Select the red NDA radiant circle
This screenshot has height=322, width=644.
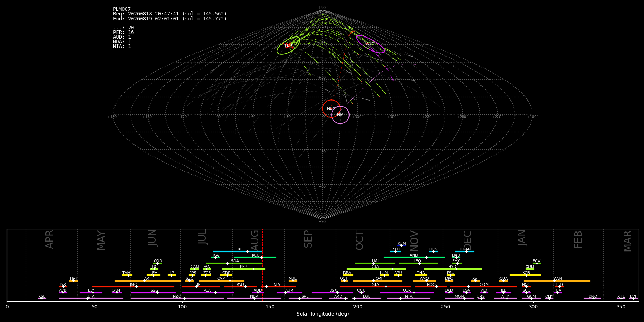pos(331,108)
